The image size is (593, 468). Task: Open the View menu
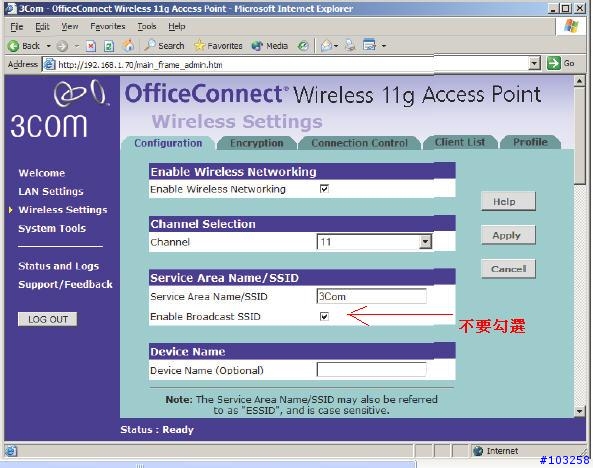[x=70, y=26]
